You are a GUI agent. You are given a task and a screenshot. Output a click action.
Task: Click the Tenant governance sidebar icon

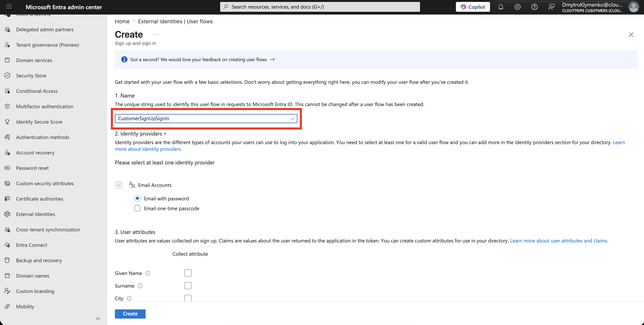(x=7, y=45)
